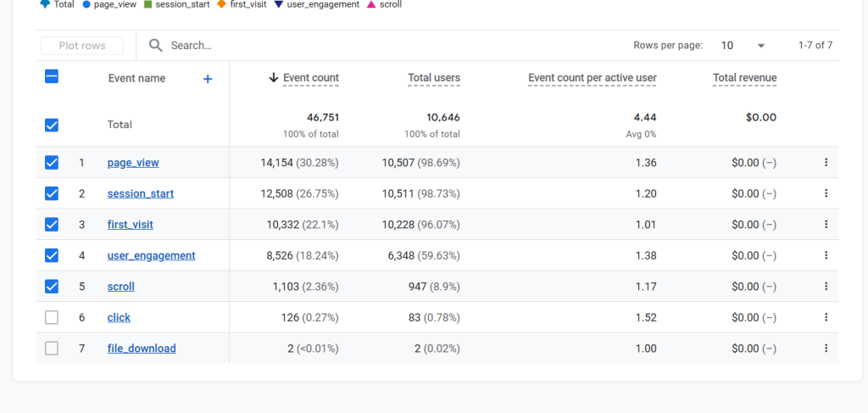
Task: Open more options for session_start row
Action: point(826,193)
